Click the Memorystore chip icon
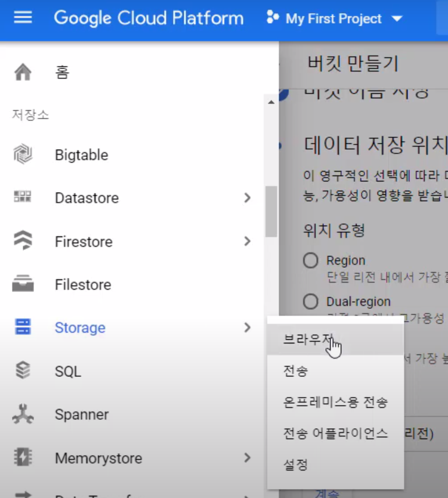This screenshot has height=498, width=448. pos(23,457)
